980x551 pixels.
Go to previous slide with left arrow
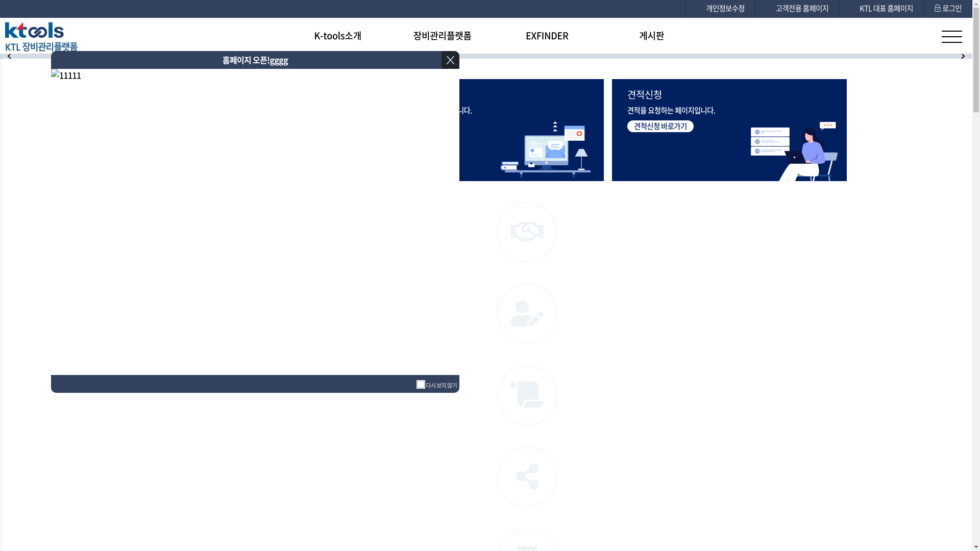pyautogui.click(x=9, y=56)
